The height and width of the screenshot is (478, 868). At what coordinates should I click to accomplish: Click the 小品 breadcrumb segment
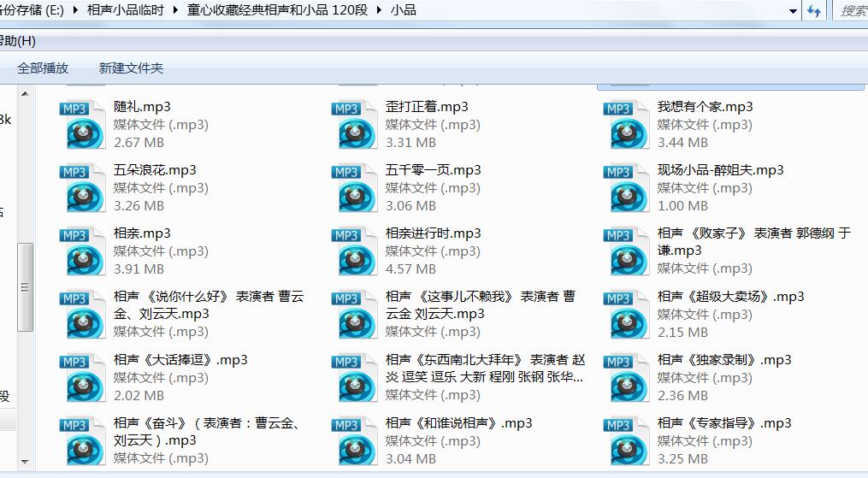tap(403, 10)
